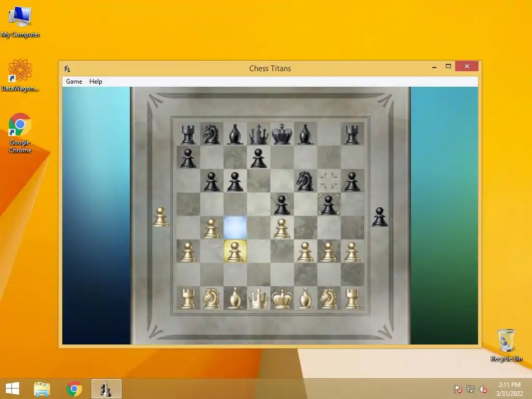Open the Windows Start button
The height and width of the screenshot is (399, 532).
click(x=12, y=389)
